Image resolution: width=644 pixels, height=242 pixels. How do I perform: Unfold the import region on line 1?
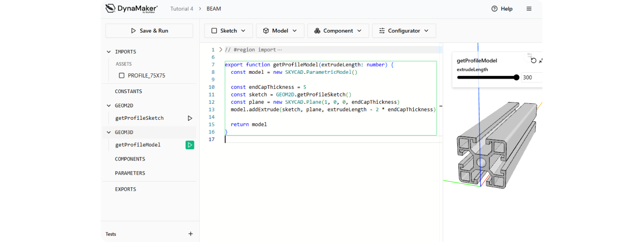[221, 50]
